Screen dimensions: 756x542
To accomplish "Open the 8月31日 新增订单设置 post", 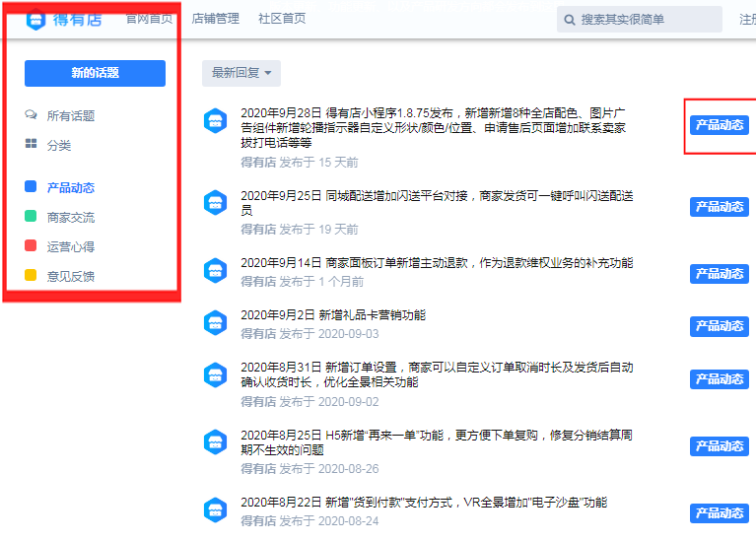I will (437, 374).
